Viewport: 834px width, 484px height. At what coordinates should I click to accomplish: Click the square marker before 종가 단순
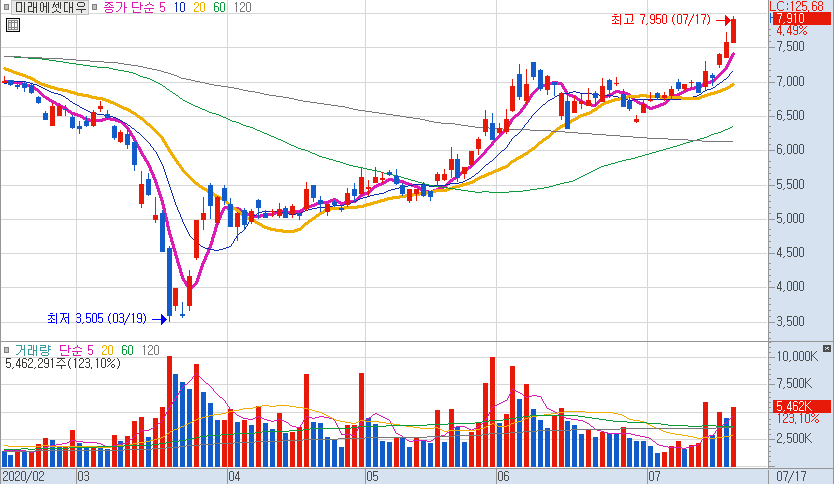pos(95,7)
